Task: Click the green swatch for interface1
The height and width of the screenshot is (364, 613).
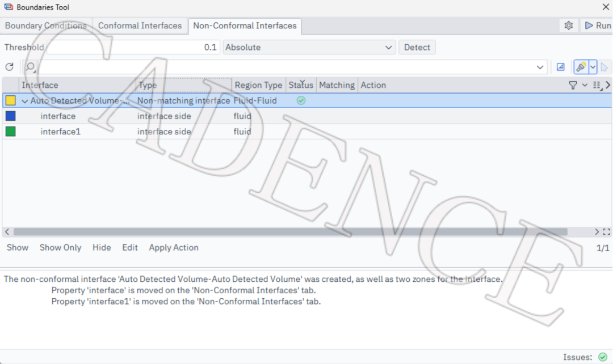Action: point(11,132)
